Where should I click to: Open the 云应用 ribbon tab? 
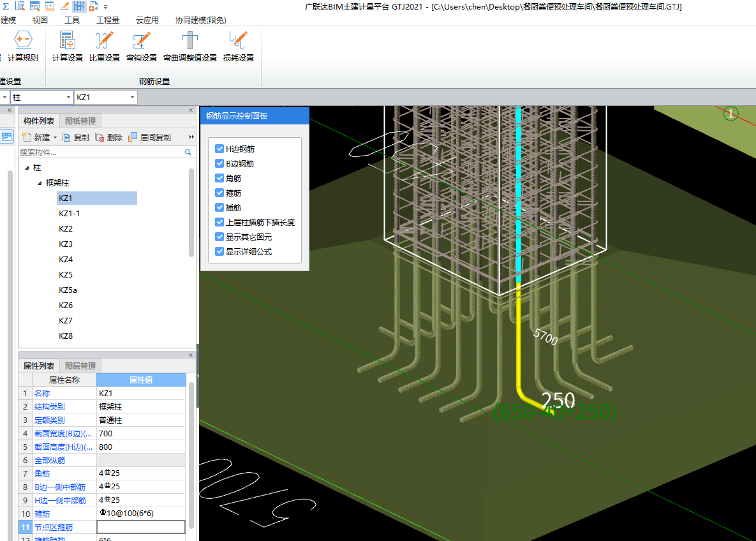coord(147,20)
